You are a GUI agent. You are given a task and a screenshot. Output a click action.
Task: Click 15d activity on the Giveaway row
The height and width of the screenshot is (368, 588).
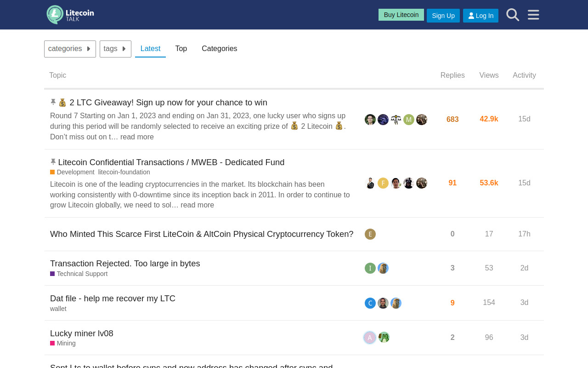(524, 119)
